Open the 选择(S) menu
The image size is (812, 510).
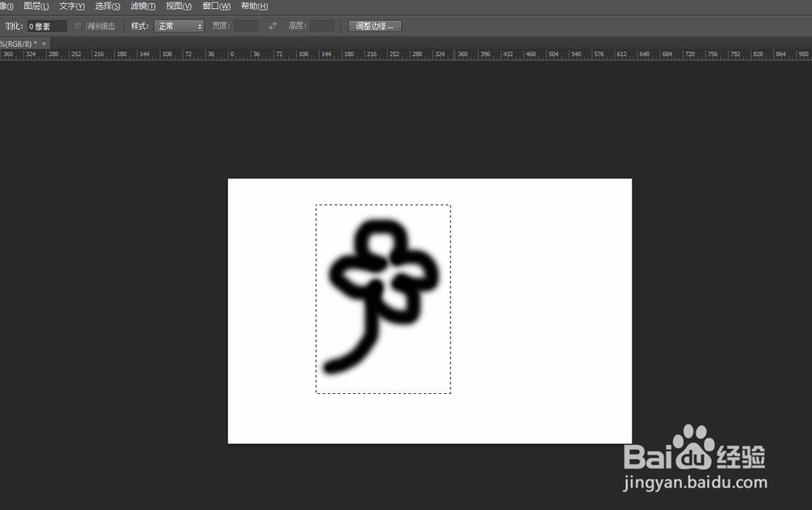click(x=108, y=6)
